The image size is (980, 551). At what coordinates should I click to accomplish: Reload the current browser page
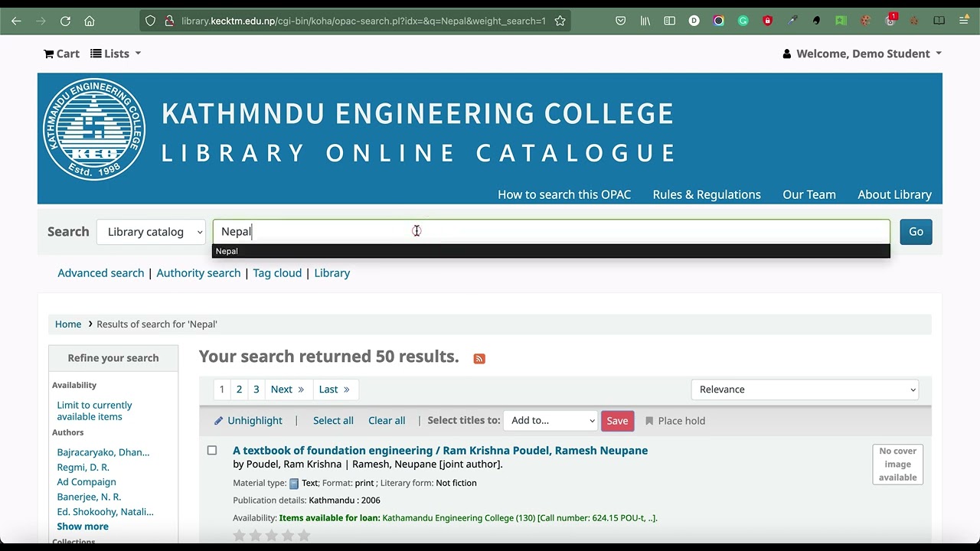65,21
